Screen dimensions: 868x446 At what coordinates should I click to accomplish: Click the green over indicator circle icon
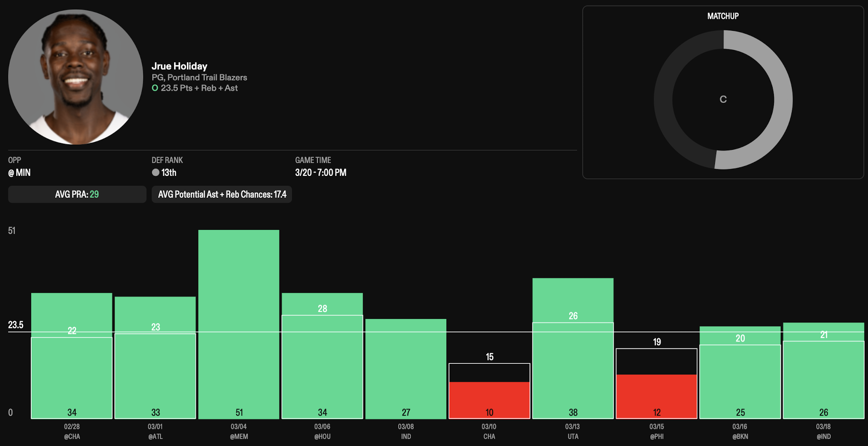coord(155,88)
